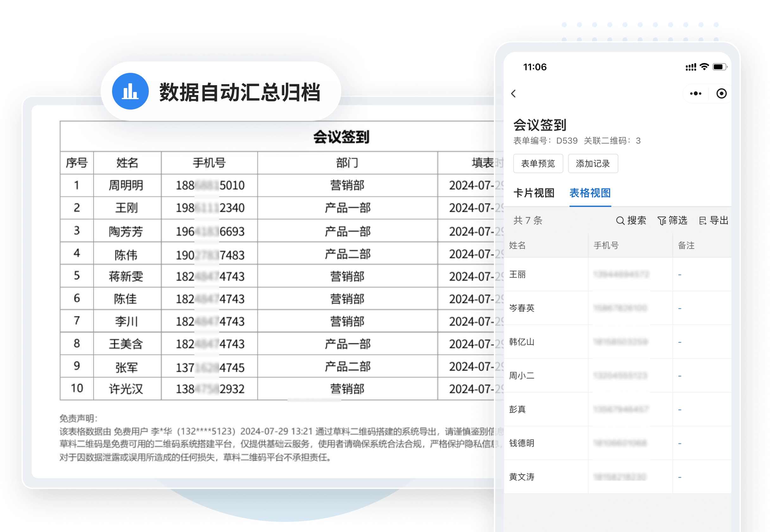Tap the Wi-Fi status icon
Image resolution: width=782 pixels, height=532 pixels.
coord(704,67)
